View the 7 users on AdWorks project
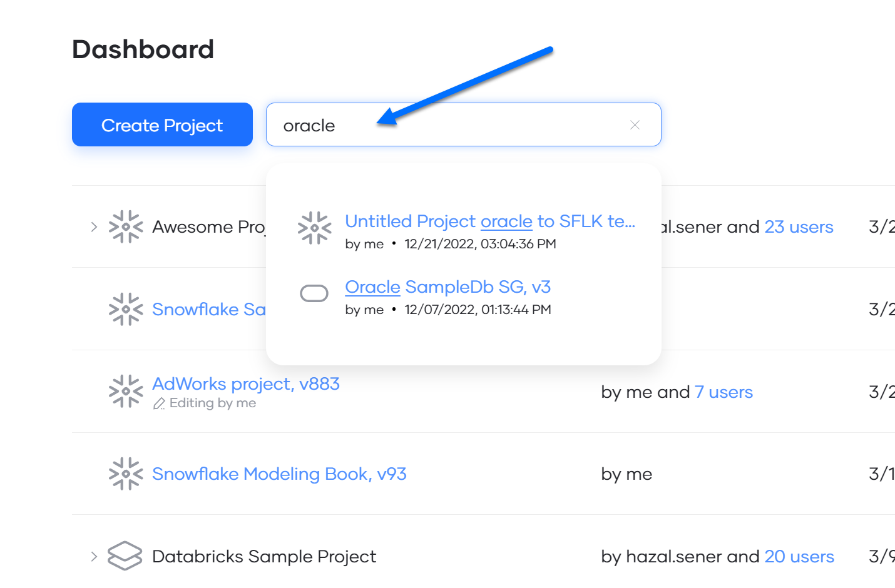The height and width of the screenshot is (588, 895). (x=724, y=392)
